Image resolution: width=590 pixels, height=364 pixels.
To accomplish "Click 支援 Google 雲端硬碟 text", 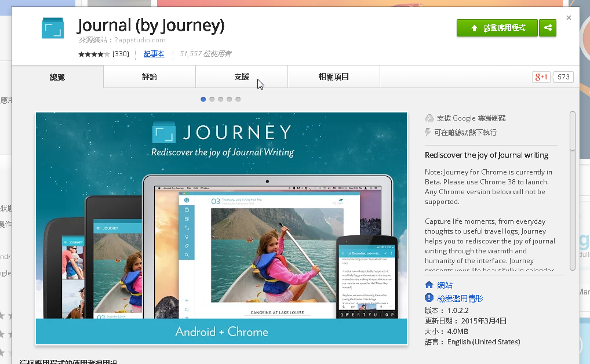I will [x=471, y=118].
